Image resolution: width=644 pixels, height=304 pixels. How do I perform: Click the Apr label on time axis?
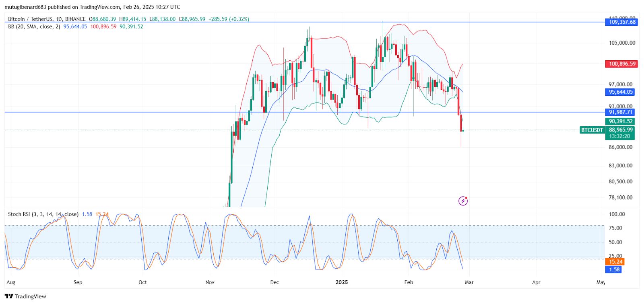pyautogui.click(x=536, y=282)
